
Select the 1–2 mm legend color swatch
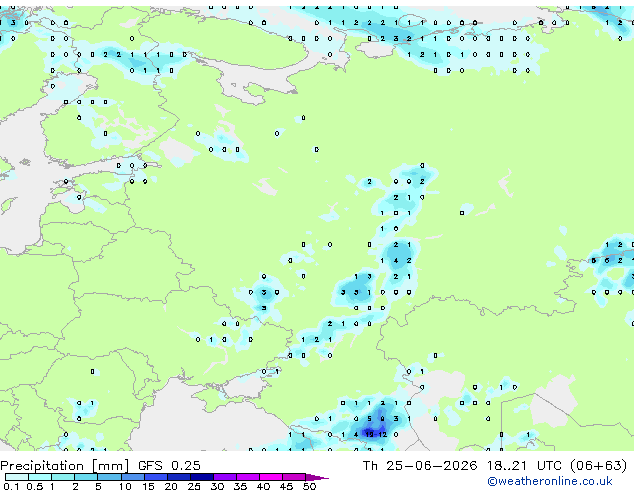pos(63,477)
